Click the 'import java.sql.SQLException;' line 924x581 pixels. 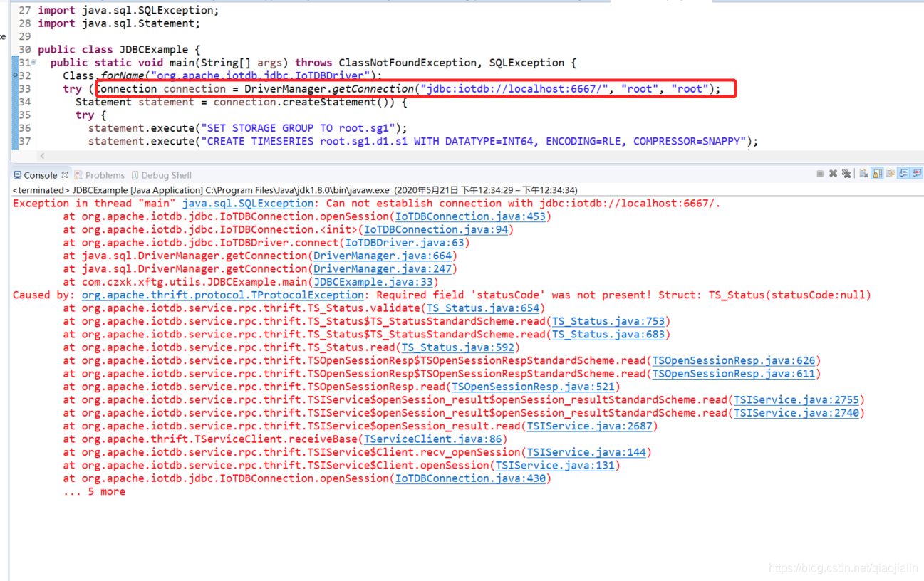(x=128, y=10)
